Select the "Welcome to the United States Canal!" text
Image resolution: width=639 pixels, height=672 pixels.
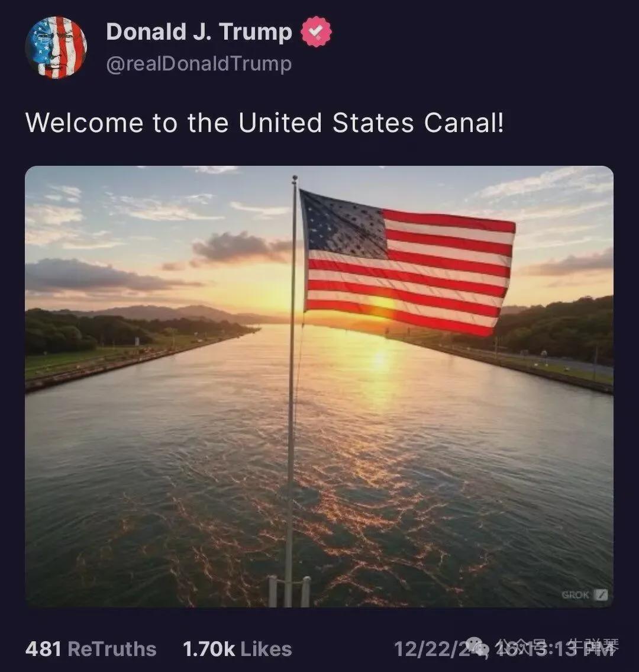tap(264, 123)
